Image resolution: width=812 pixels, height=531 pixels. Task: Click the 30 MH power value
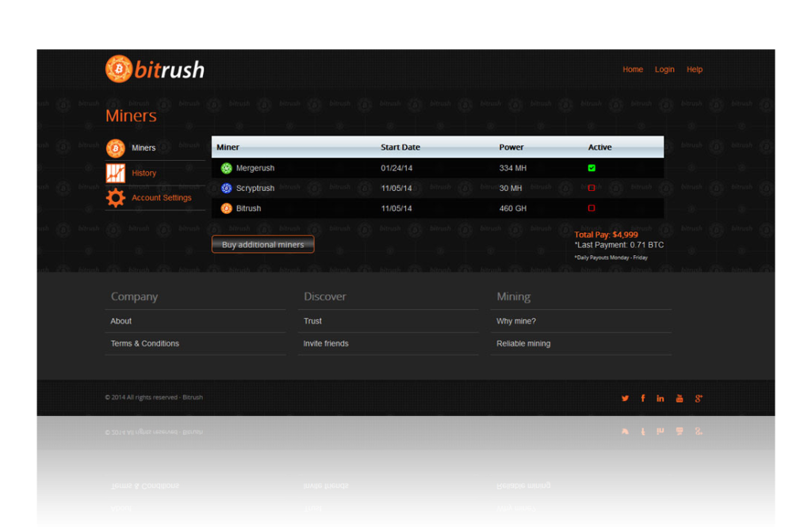(511, 189)
